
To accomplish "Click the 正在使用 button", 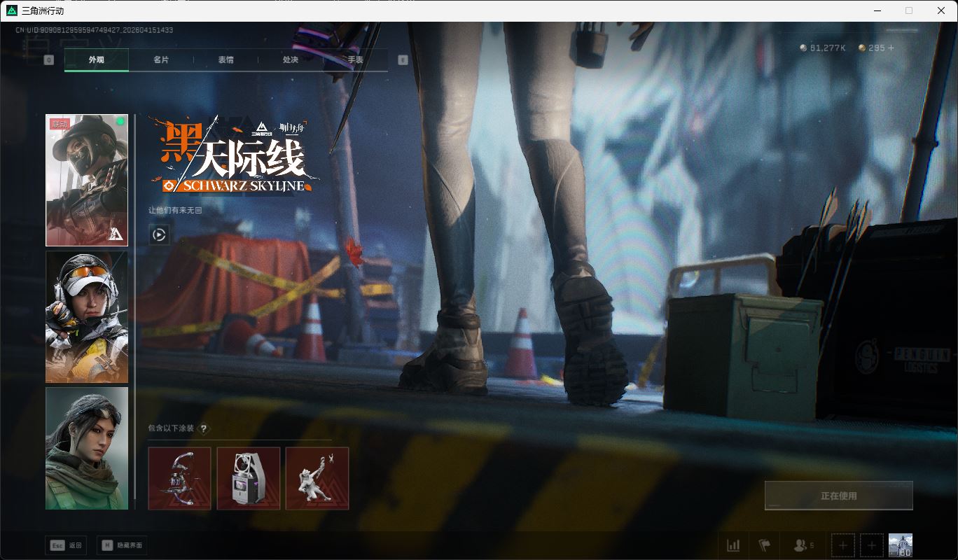I will 839,496.
